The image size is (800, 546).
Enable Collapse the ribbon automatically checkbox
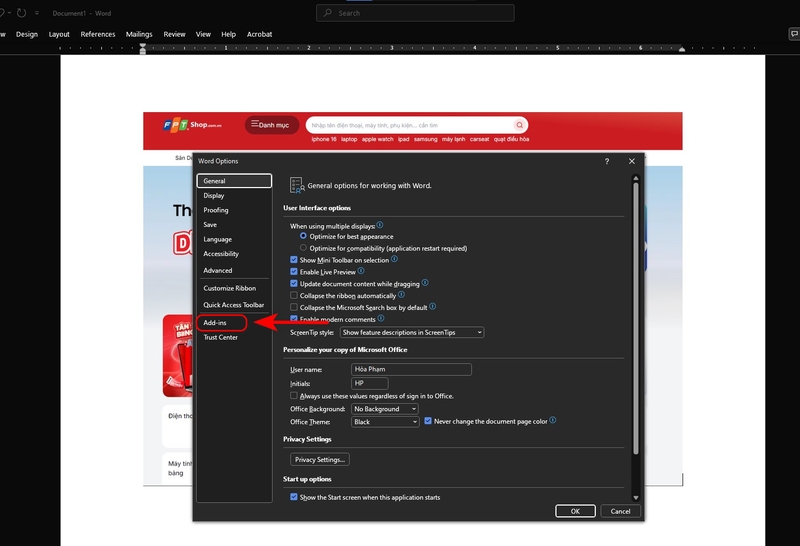click(294, 296)
